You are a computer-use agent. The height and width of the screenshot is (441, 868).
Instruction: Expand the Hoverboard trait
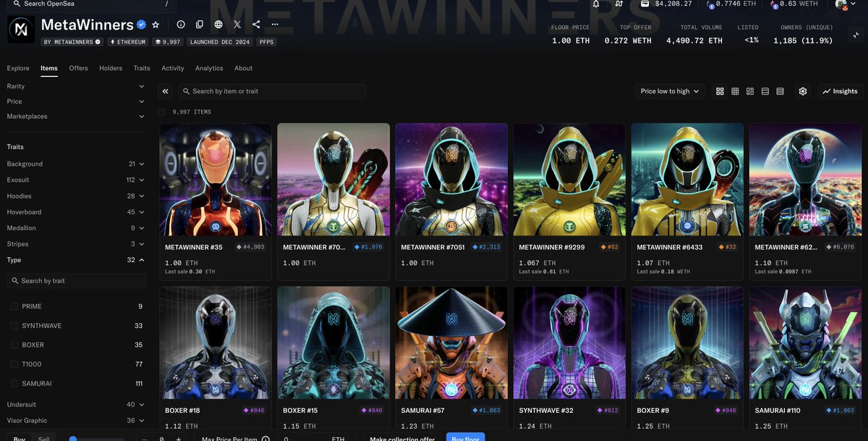pyautogui.click(x=76, y=211)
